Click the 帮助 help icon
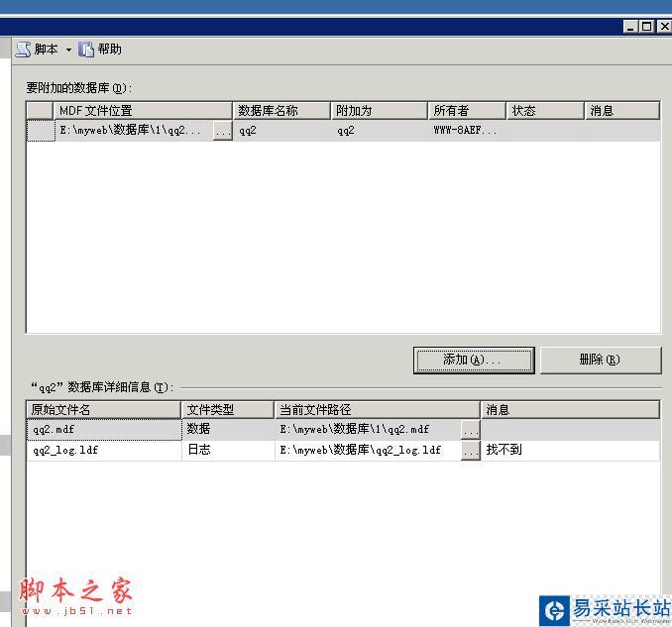This screenshot has height=627, width=672. click(86, 50)
